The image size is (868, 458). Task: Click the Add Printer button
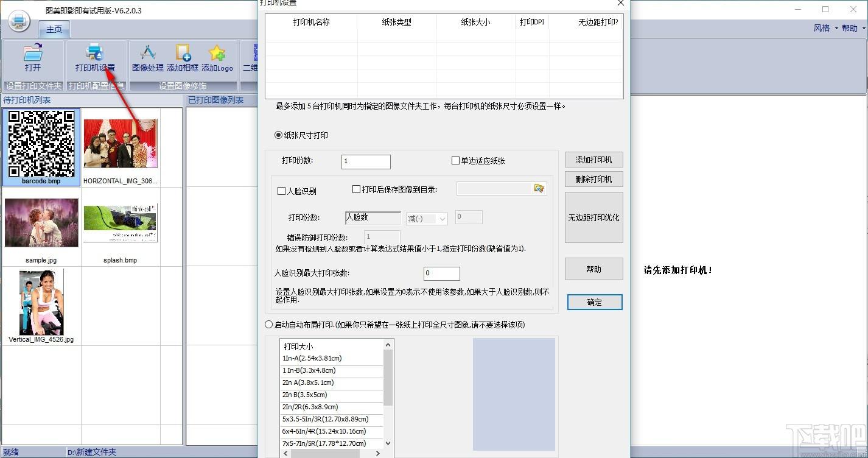click(593, 160)
